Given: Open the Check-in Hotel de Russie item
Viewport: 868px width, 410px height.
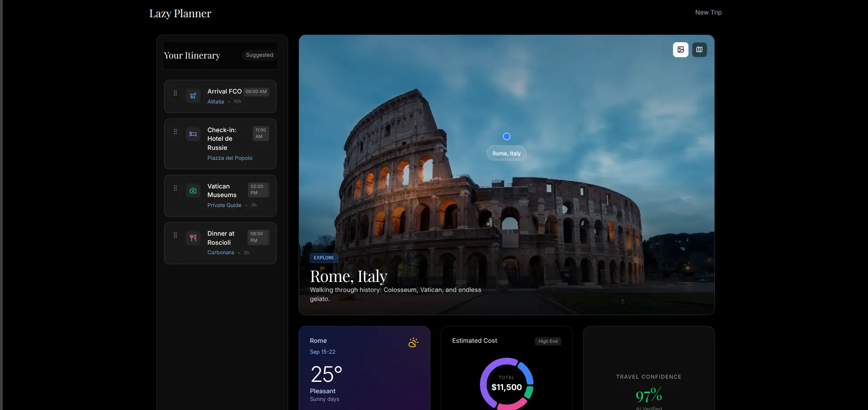Looking at the screenshot, I should click(x=221, y=139).
